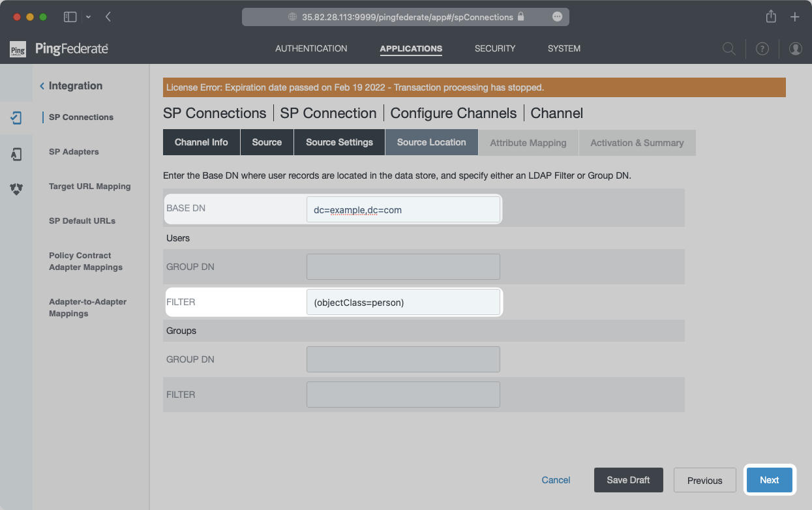The height and width of the screenshot is (510, 812).
Task: Click the PingFederate logo icon
Action: 18,49
